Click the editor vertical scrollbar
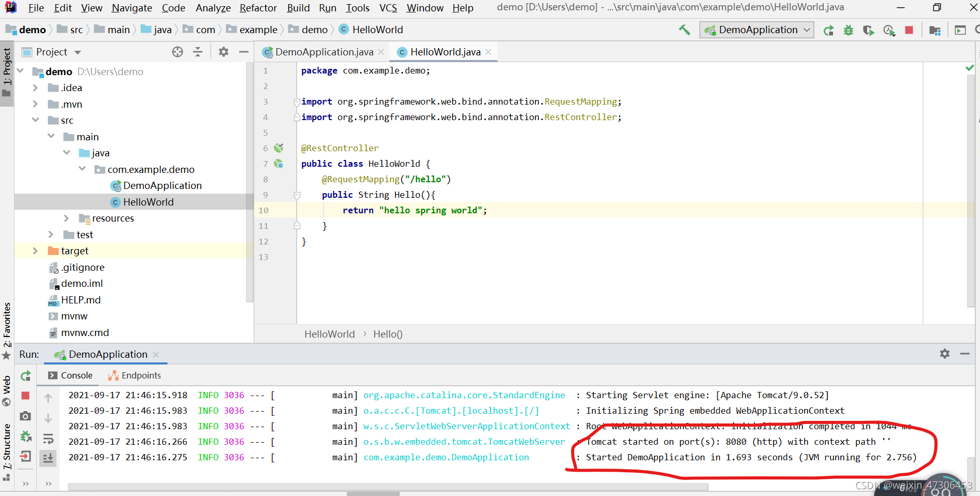Image resolution: width=980 pixels, height=496 pixels. point(971,192)
